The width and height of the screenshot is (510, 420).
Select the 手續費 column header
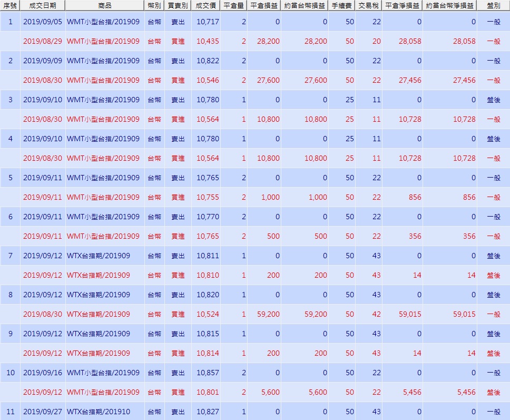coord(341,5)
